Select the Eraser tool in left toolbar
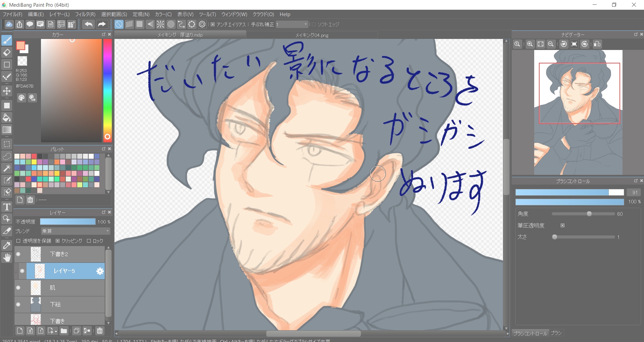This screenshot has height=342, width=644. coord(7,53)
